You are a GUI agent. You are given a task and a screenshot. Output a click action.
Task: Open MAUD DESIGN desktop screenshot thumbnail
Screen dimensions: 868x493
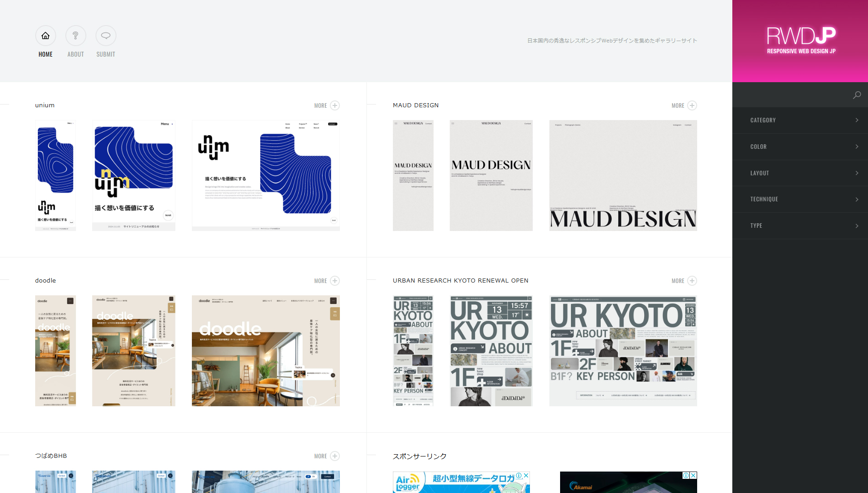(x=623, y=176)
